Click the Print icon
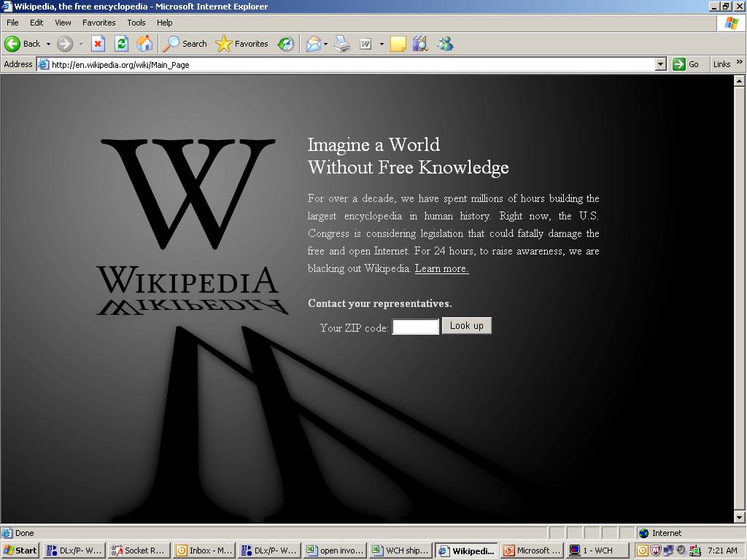 [342, 44]
